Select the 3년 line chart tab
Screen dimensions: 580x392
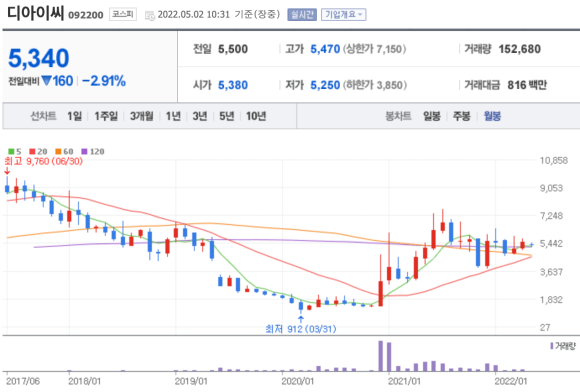[200, 116]
